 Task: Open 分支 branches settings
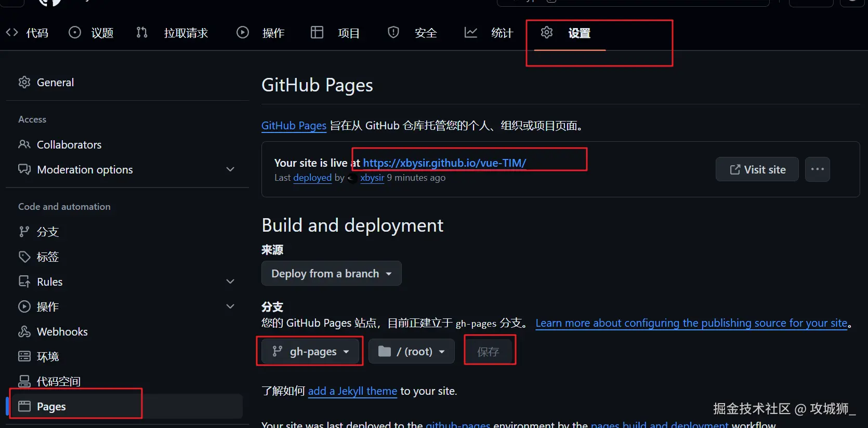[127, 232]
